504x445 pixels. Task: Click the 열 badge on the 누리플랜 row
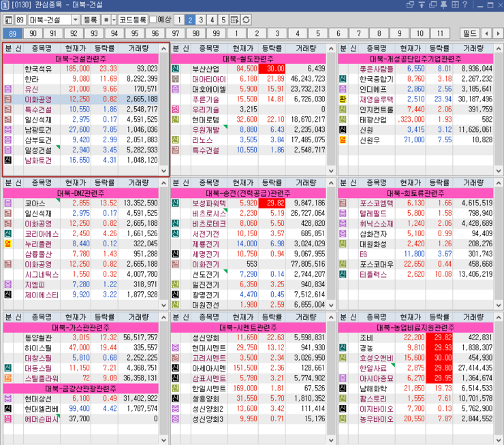pyautogui.click(x=8, y=244)
